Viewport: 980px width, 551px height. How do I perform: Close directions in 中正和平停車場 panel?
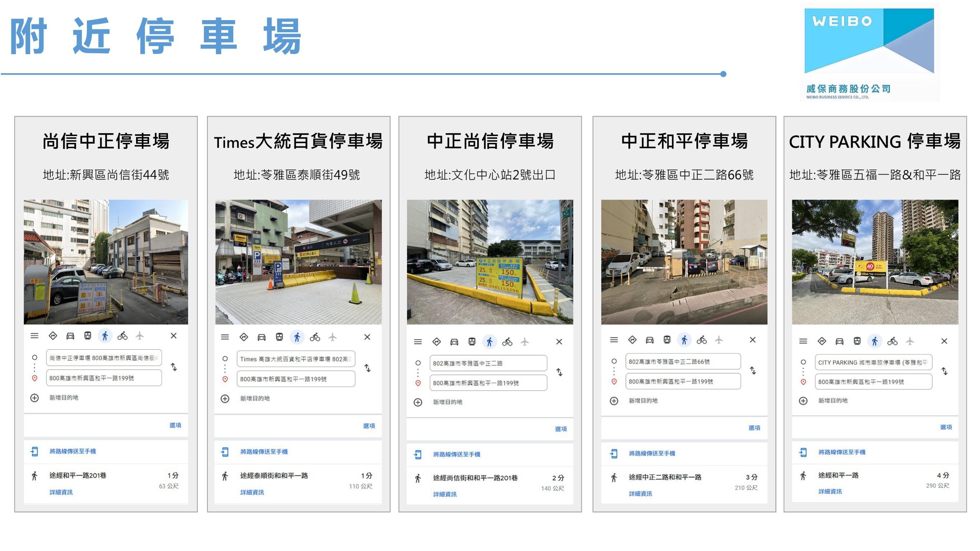tap(752, 340)
